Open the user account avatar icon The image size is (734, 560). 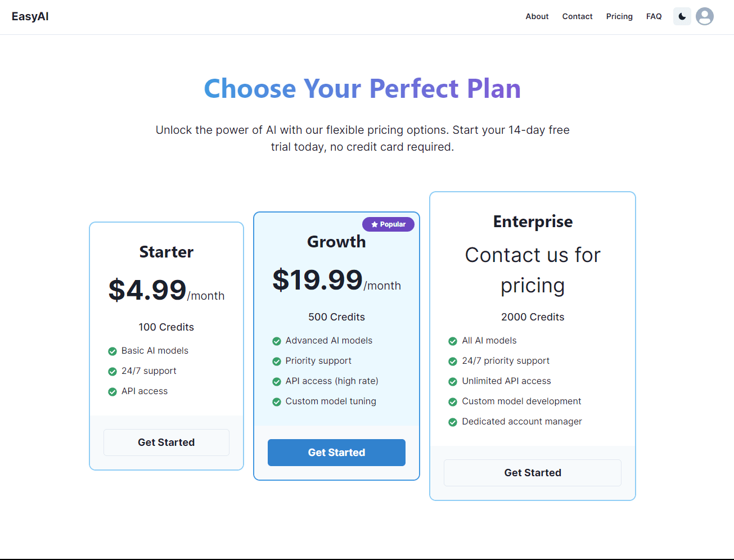(x=704, y=16)
